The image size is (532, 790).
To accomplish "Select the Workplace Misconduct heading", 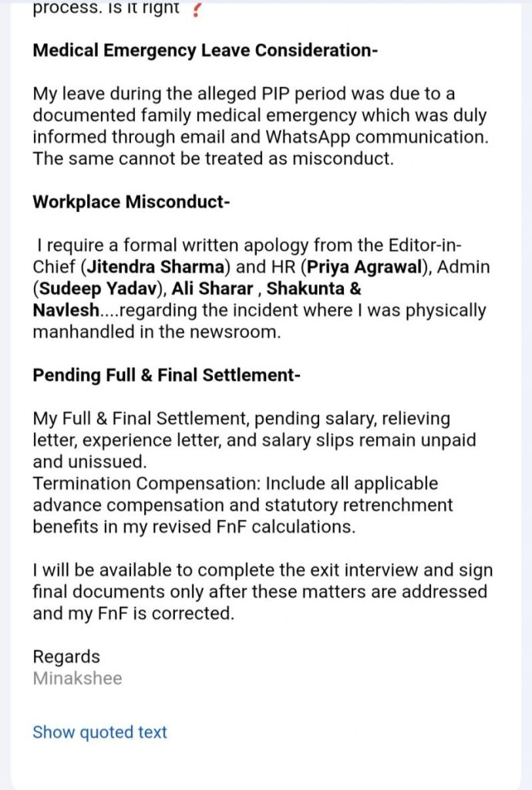I will pos(131,202).
